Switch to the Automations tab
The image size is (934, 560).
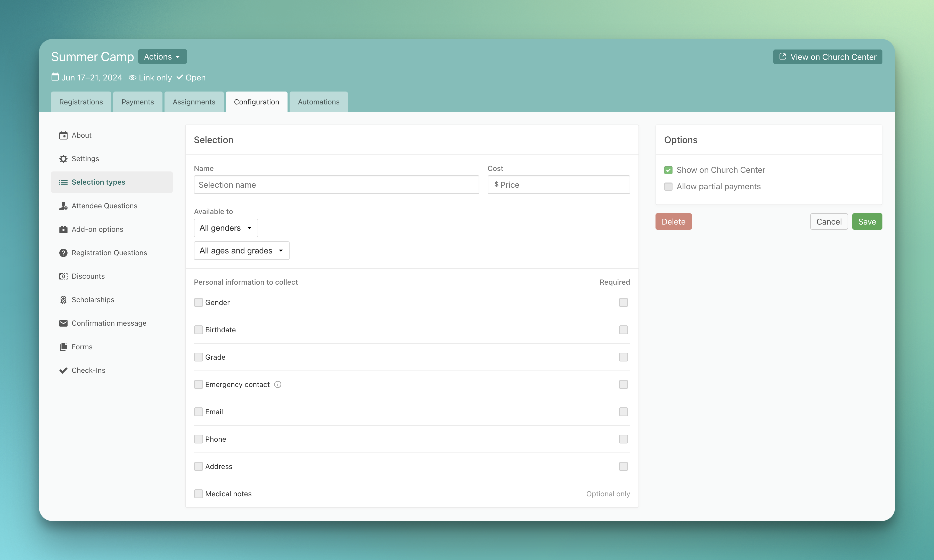(x=318, y=102)
